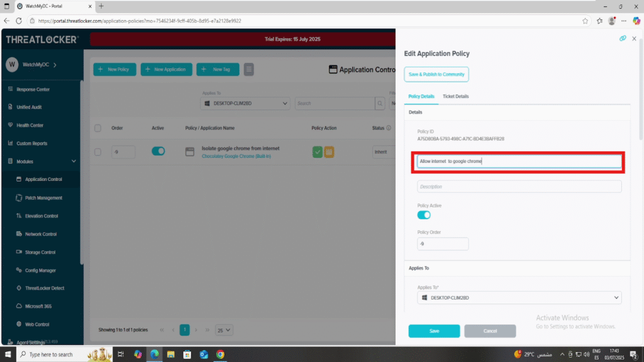Screen dimensions: 644x362
Task: Open Custom Reports page
Action: (31, 143)
